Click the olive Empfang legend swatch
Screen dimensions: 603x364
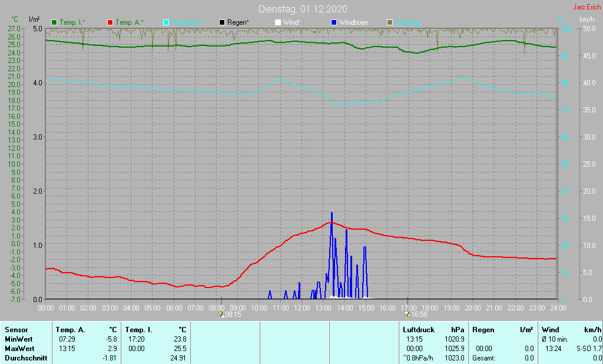tap(390, 23)
